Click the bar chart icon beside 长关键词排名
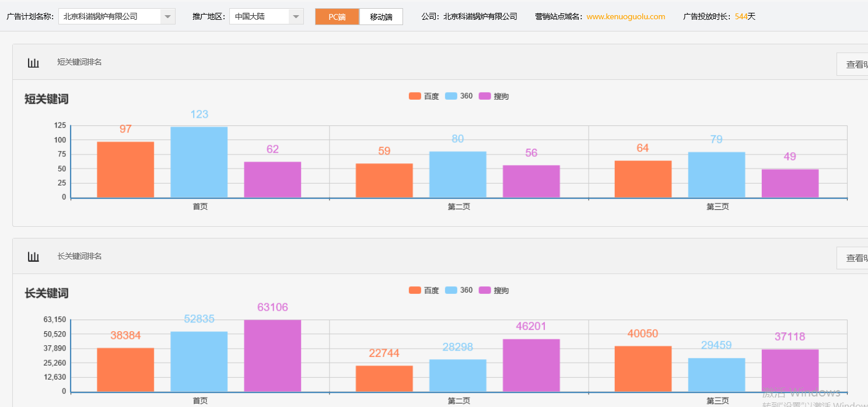 point(33,256)
